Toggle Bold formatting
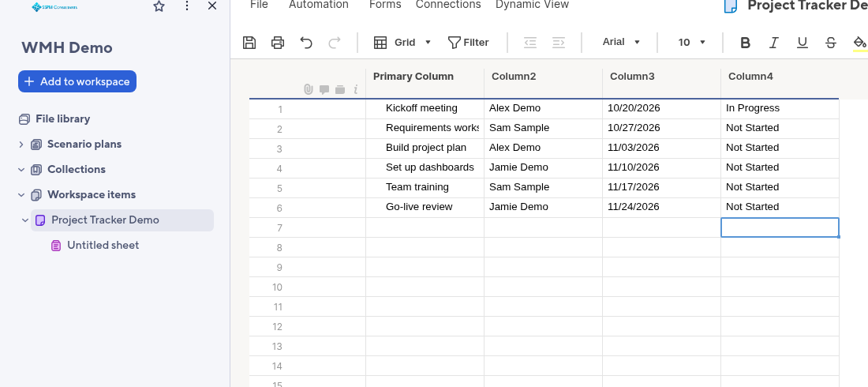Screen dimensions: 868x387 pos(745,43)
